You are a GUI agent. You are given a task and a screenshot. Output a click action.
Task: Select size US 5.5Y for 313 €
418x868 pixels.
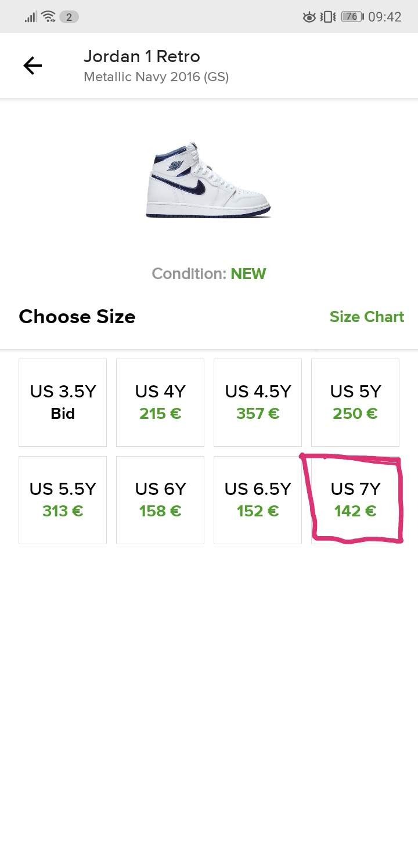(62, 500)
